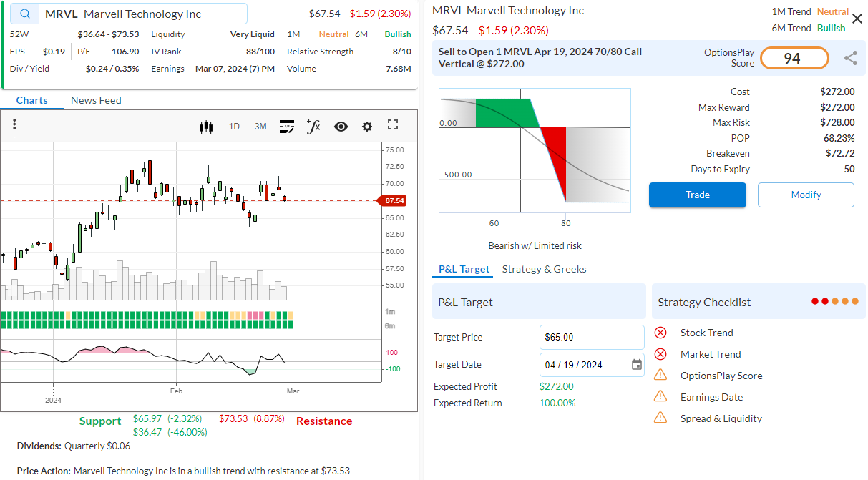Click the Spread & Liquidity warning icon
Screen dimensions: 868x480
tap(660, 418)
